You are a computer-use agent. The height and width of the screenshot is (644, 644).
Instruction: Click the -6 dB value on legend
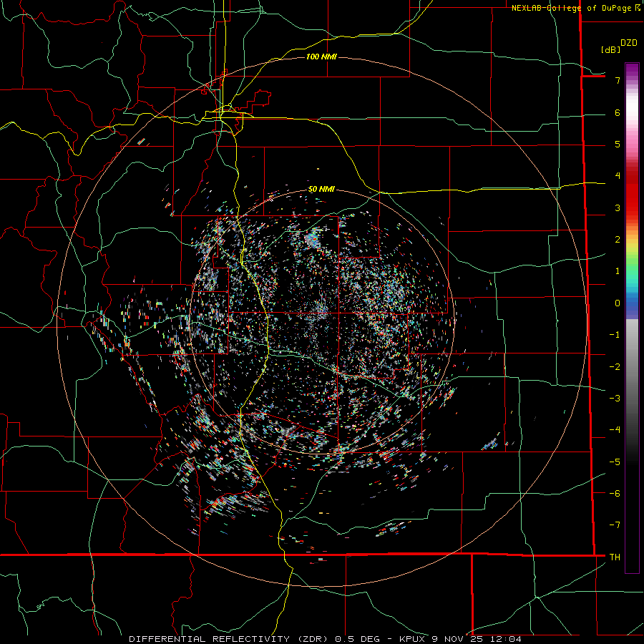coord(615,494)
